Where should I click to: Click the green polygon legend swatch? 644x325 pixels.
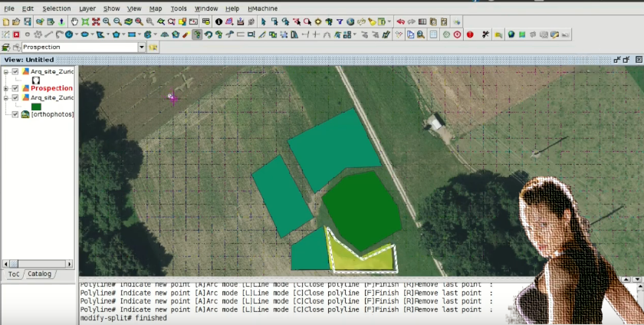[35, 107]
